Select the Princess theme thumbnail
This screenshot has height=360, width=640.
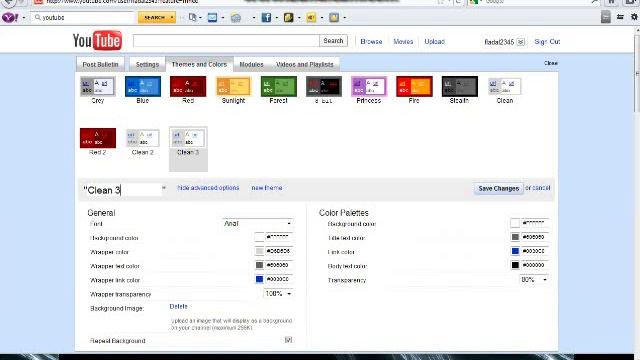pyautogui.click(x=369, y=87)
